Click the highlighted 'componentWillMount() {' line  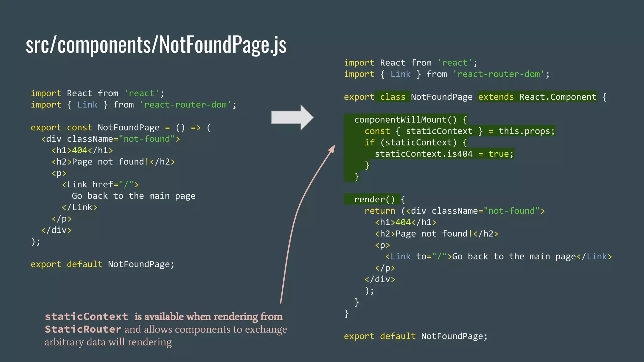tap(411, 120)
